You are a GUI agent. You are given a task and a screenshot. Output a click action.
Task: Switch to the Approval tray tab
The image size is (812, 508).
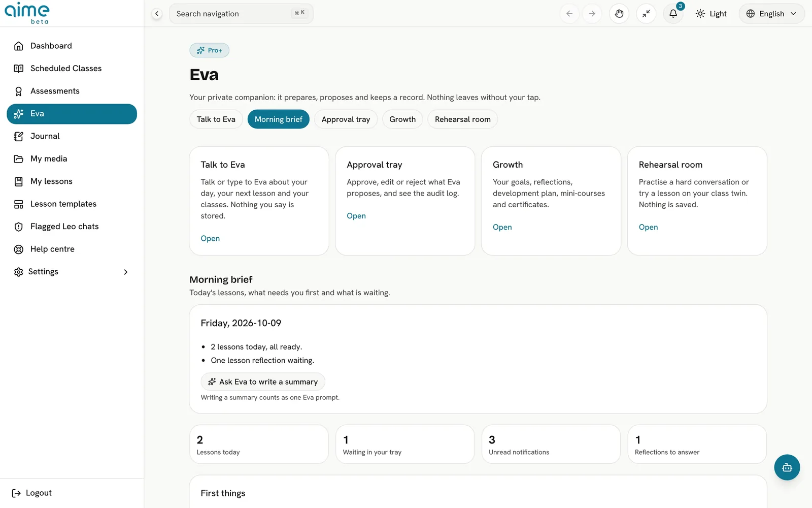[346, 119]
